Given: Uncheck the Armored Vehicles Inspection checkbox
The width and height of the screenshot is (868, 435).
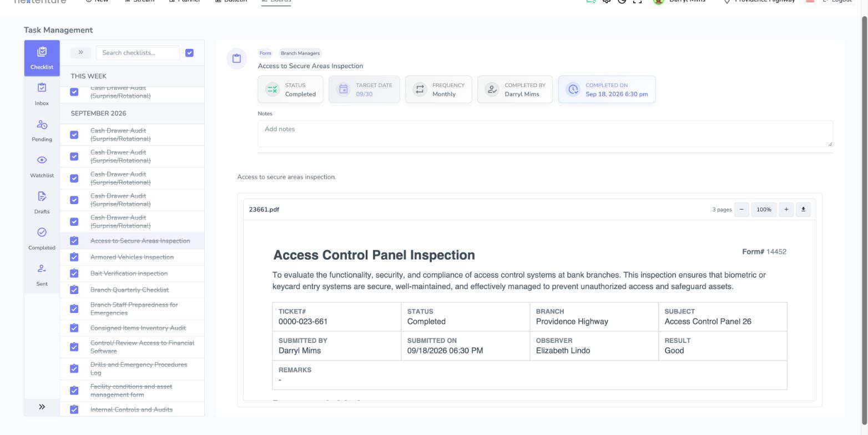Looking at the screenshot, I should click(x=74, y=257).
